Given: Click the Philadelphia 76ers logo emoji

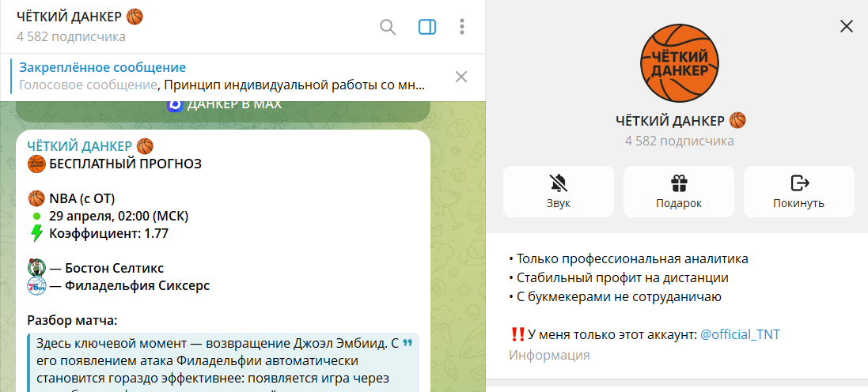Looking at the screenshot, I should coord(36,286).
